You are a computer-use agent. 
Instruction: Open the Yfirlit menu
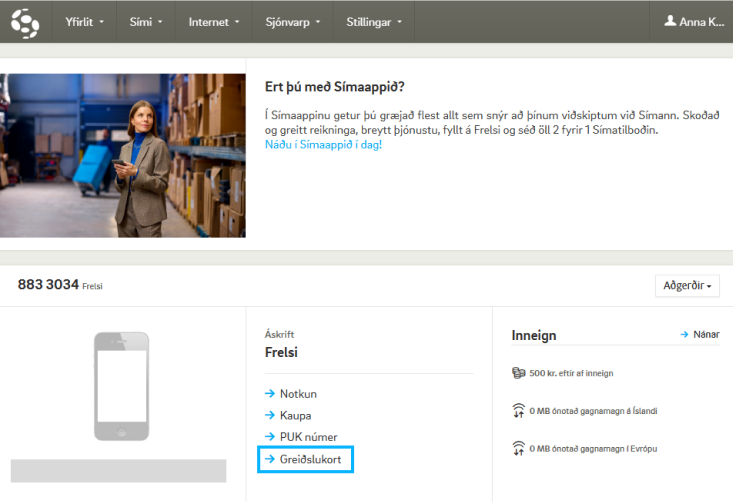click(x=84, y=22)
